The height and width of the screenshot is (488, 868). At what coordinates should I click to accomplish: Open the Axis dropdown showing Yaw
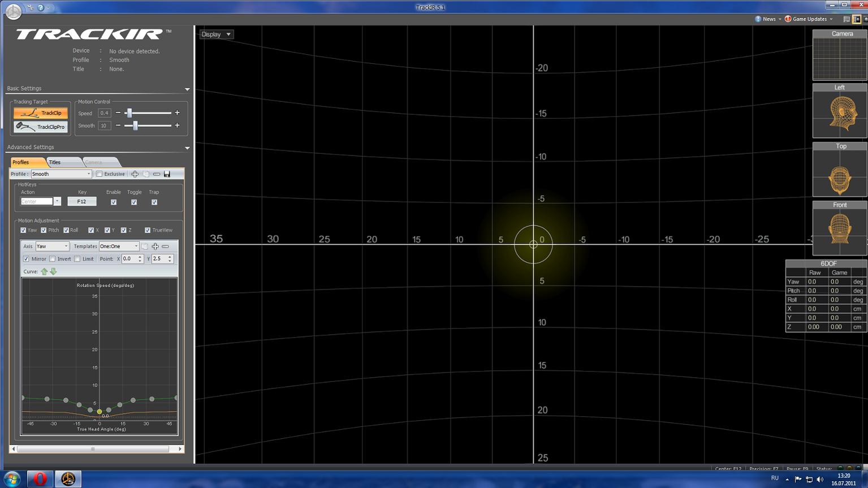coord(52,247)
